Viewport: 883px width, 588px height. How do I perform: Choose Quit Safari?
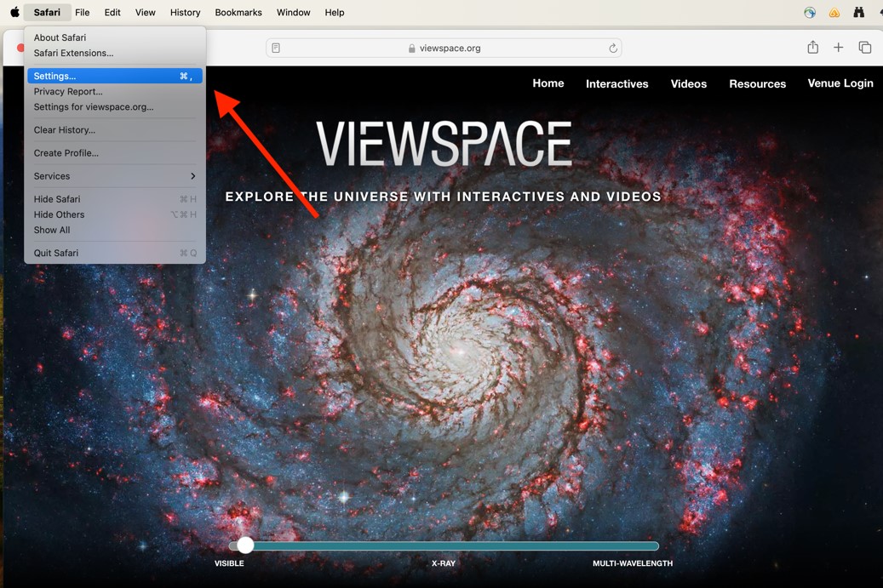[x=115, y=254]
